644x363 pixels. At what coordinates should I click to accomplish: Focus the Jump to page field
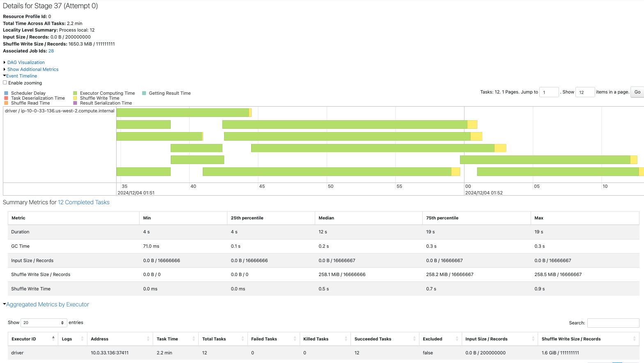(549, 92)
